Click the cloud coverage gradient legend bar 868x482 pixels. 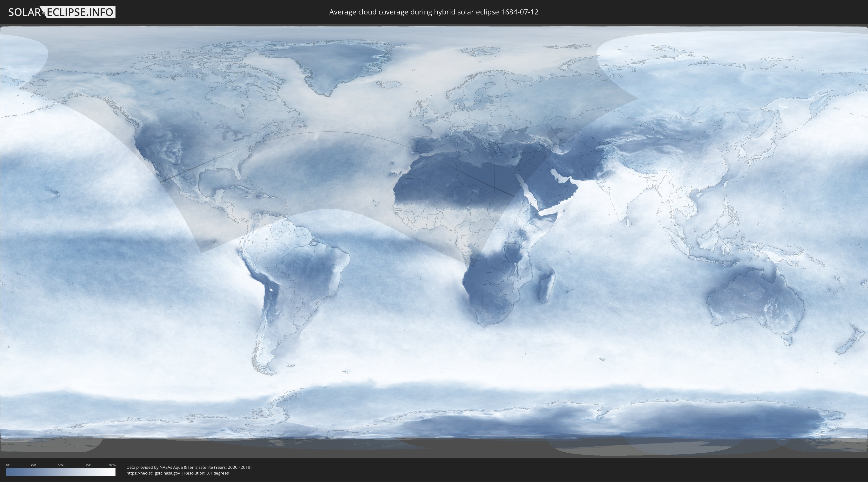pyautogui.click(x=61, y=472)
